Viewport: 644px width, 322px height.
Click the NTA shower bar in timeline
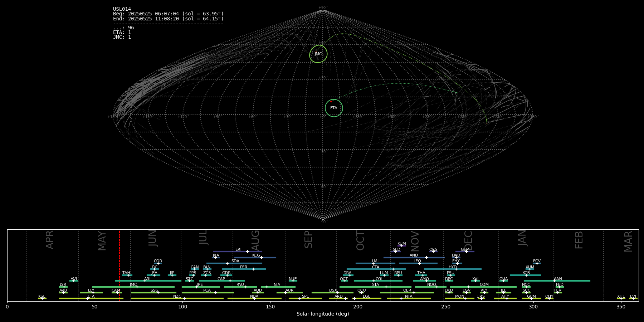(x=409, y=298)
